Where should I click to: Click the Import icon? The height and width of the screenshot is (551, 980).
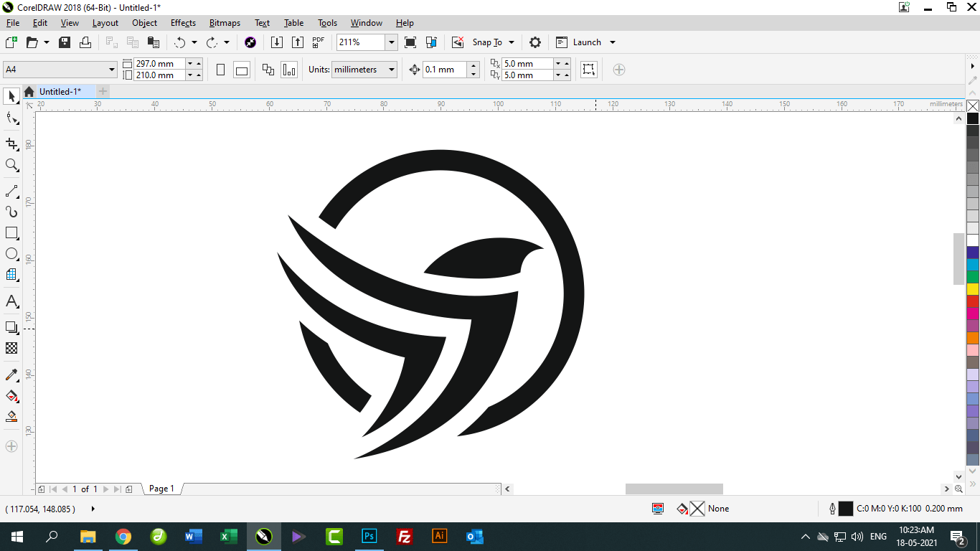(276, 42)
